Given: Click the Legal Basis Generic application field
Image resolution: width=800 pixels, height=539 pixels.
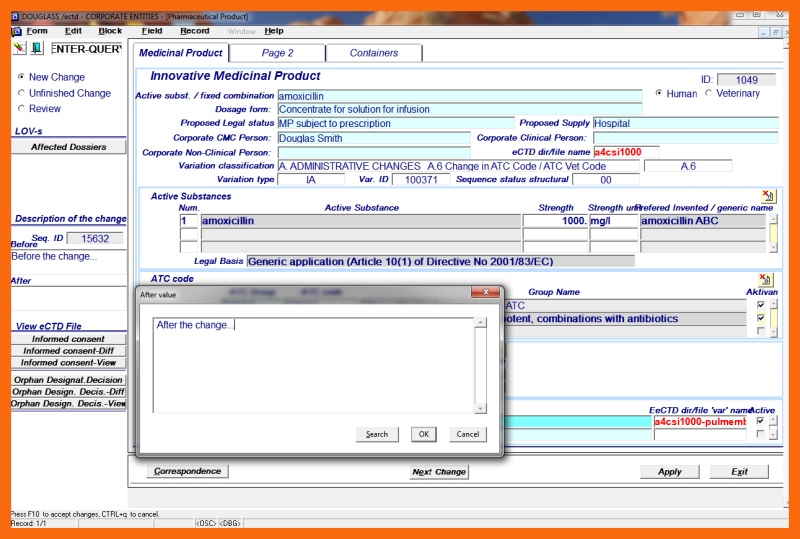Looking at the screenshot, I should [441, 262].
